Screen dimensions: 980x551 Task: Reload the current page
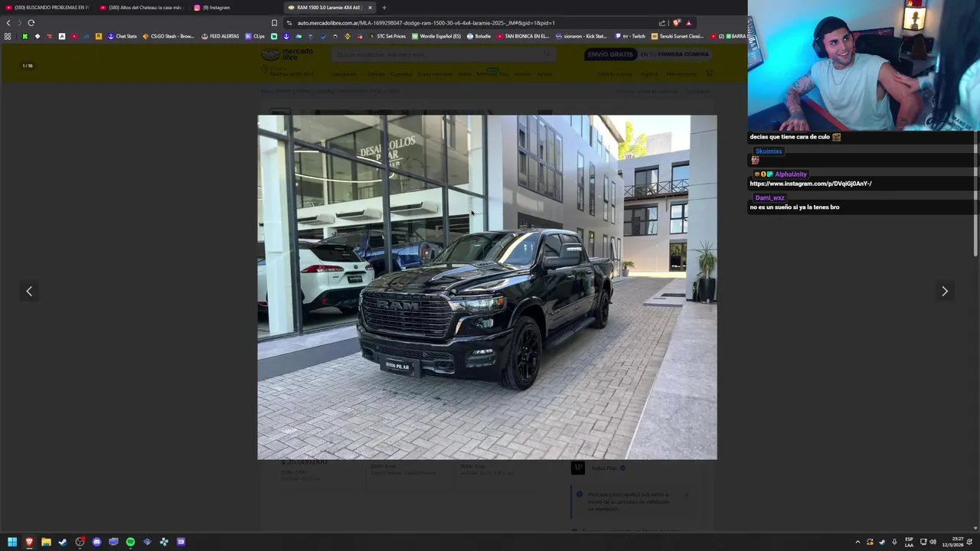point(31,23)
